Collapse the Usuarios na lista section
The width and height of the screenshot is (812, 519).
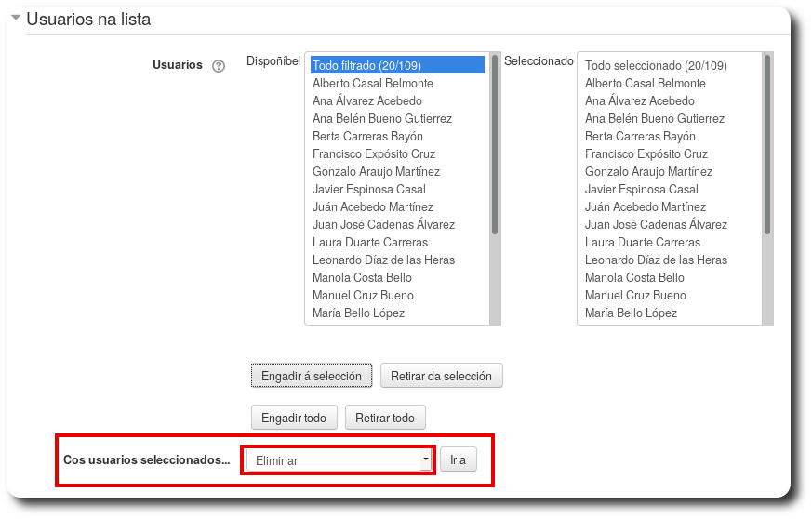point(15,19)
